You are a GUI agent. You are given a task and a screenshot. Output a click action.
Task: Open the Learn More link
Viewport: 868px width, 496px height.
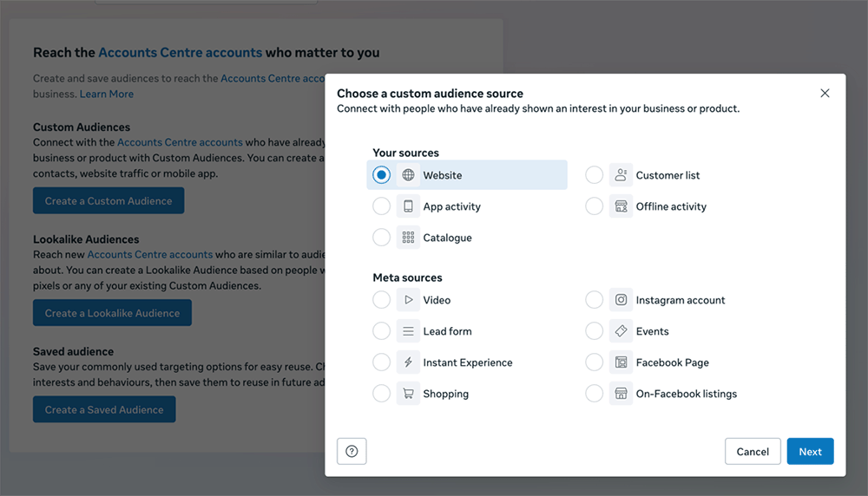pos(106,94)
